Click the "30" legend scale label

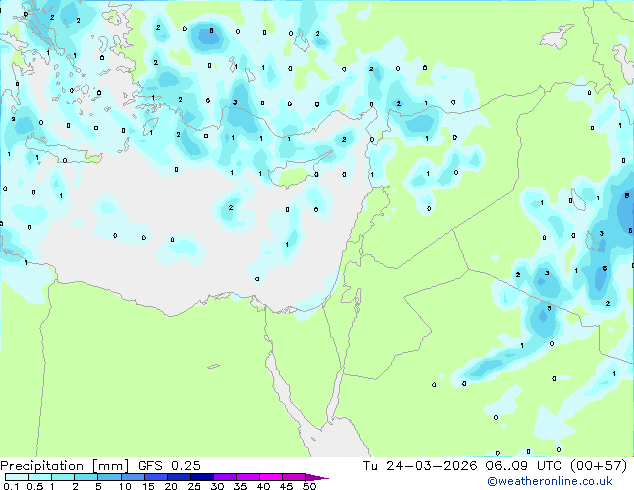tap(217, 486)
